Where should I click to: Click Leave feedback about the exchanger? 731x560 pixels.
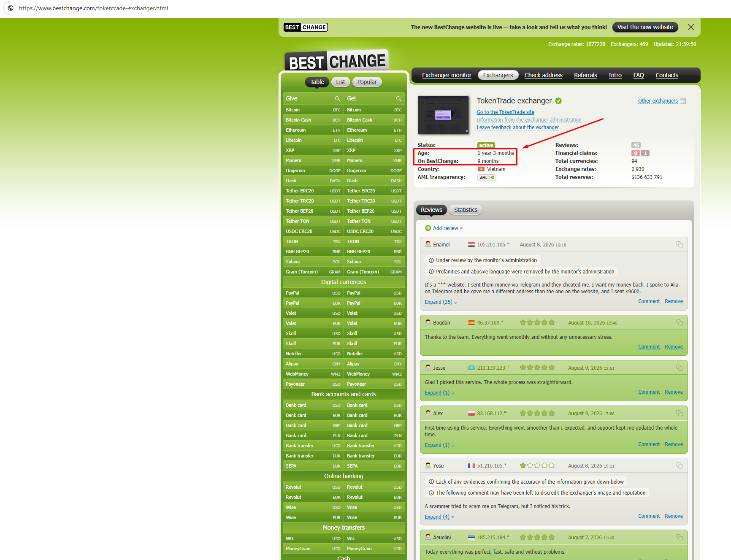pos(517,127)
